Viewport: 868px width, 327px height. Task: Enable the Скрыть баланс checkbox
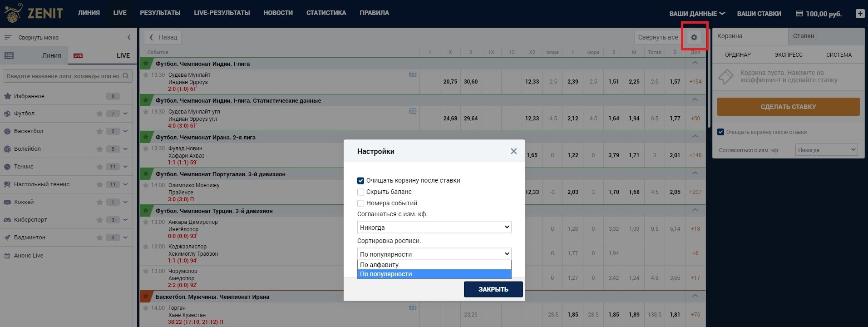tap(361, 192)
